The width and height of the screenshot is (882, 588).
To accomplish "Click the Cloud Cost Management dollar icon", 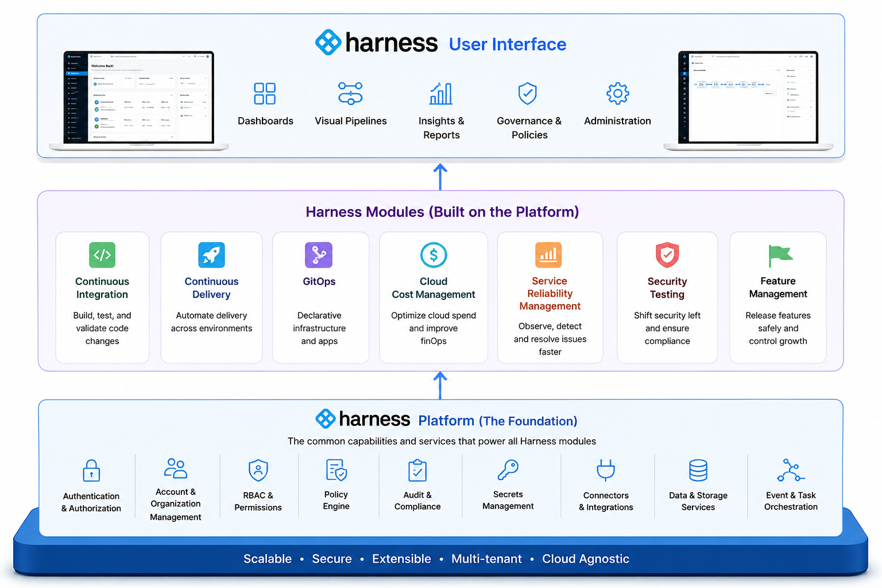I will point(434,255).
